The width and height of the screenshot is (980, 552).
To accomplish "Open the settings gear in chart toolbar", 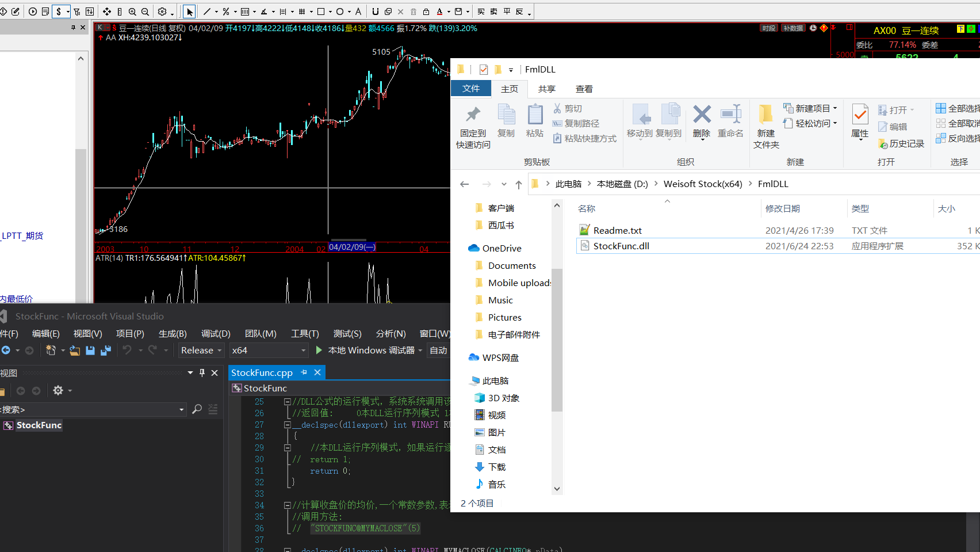I will click(162, 12).
